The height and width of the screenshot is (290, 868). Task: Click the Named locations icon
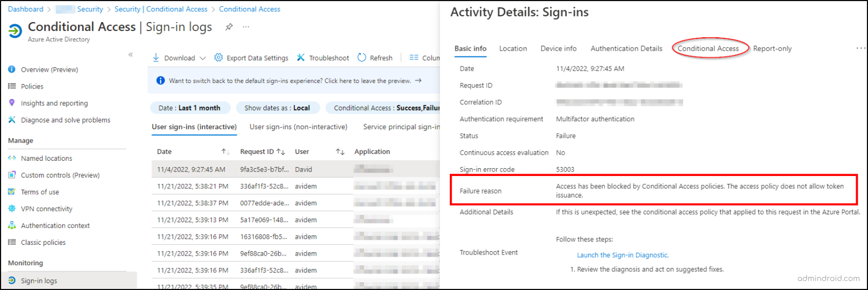click(12, 158)
